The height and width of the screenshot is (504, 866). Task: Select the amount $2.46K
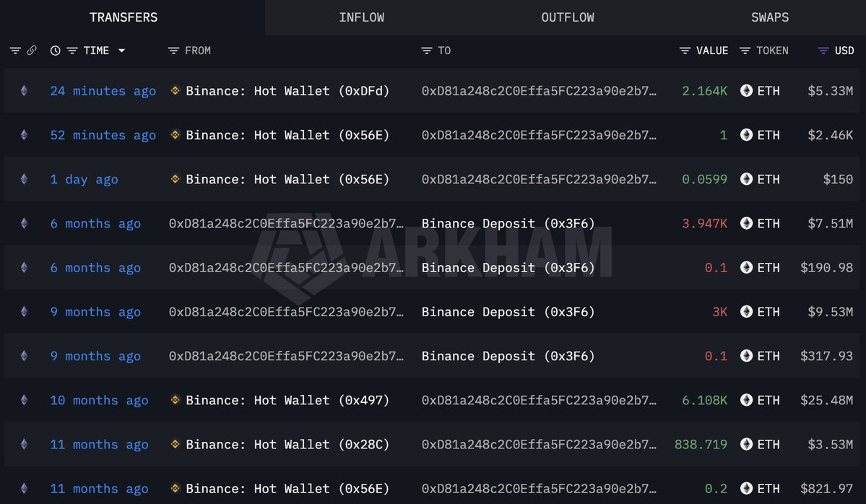[830, 135]
